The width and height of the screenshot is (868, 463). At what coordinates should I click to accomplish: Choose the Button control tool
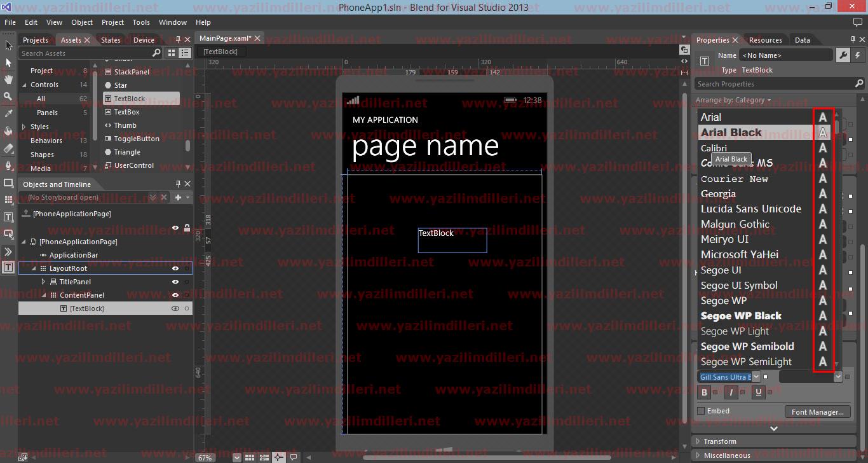[8, 234]
